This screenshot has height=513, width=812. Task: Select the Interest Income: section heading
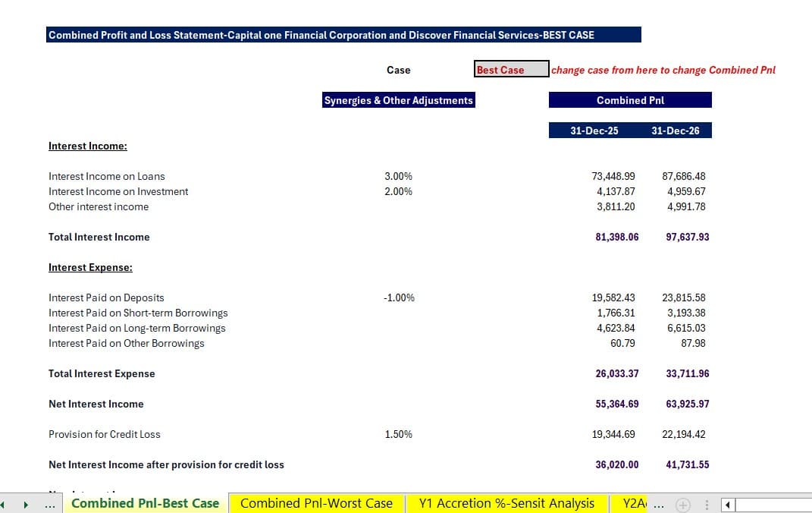pyautogui.click(x=87, y=146)
